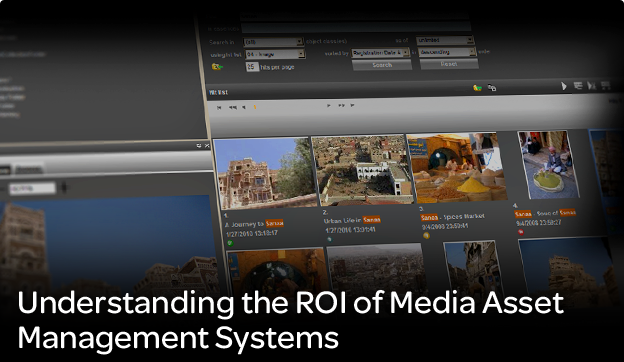Click the copy icon in the hit list header
624x362 pixels.
point(492,88)
